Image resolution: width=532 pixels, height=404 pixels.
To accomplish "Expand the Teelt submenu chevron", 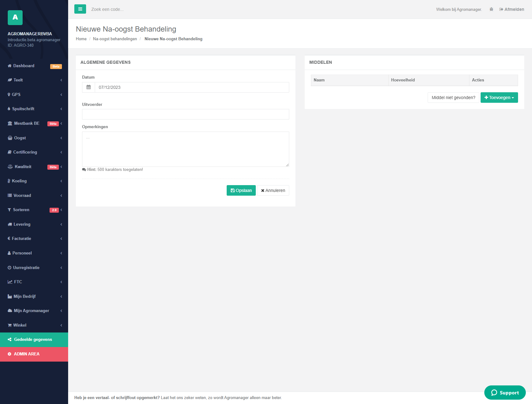I will [61, 80].
